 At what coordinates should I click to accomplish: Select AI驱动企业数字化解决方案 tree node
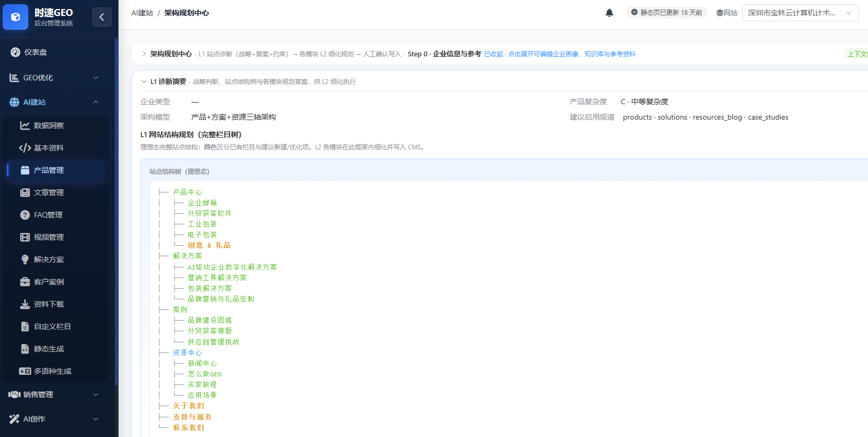pyautogui.click(x=232, y=267)
